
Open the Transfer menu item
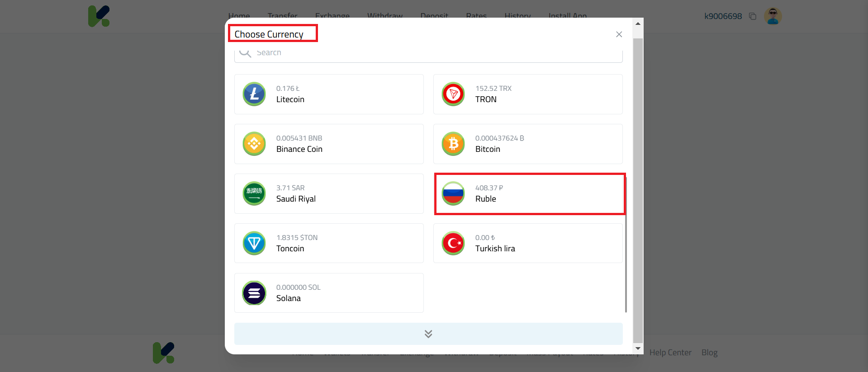282,16
